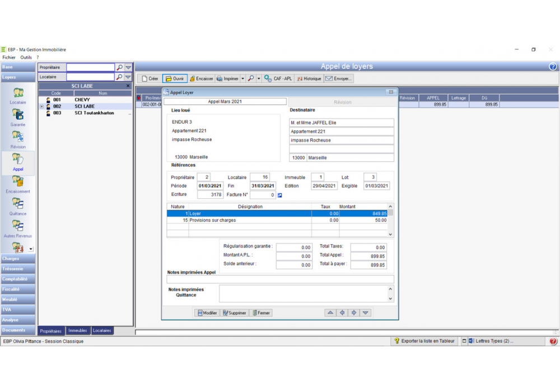Click the CAF - APL toolbar button
Viewport: 560px width, 392px height.
point(278,79)
